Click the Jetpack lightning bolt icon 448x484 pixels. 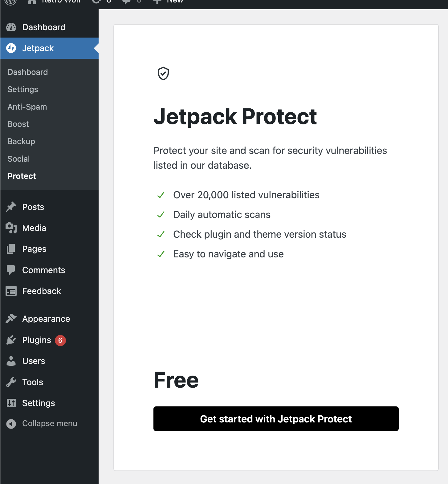[11, 48]
